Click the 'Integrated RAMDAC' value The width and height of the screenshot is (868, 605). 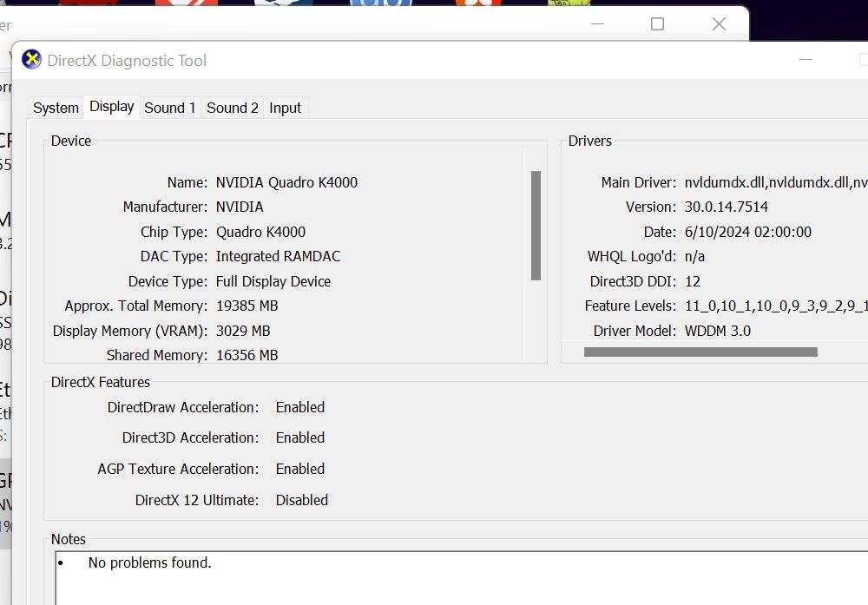pos(278,256)
